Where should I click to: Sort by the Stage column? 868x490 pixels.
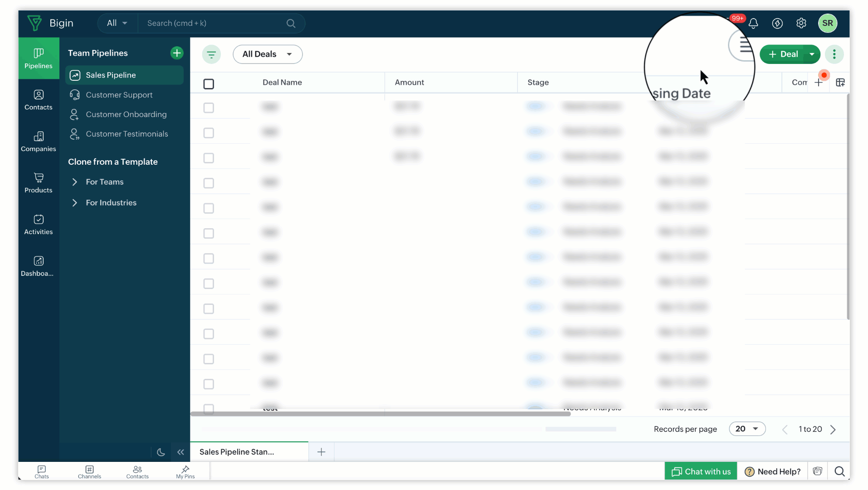click(538, 83)
